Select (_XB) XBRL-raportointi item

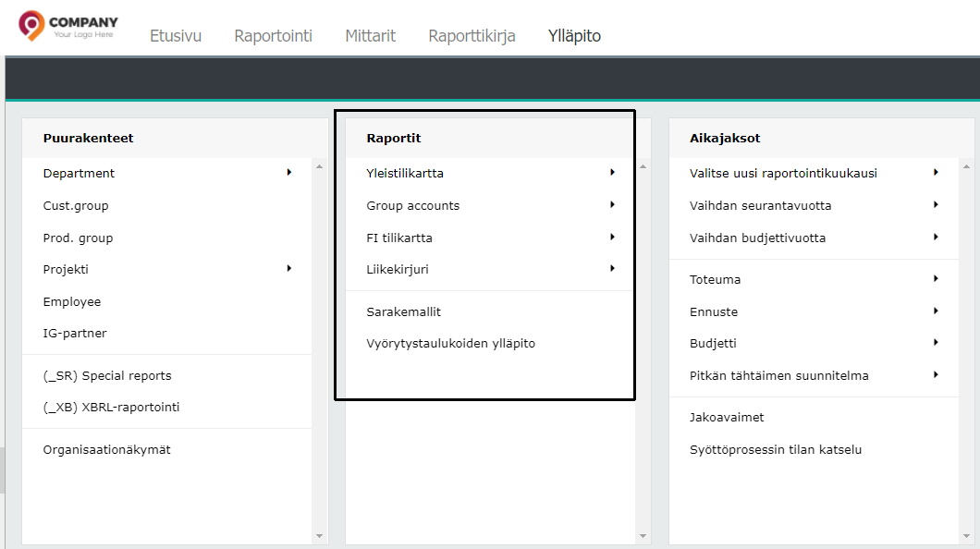pos(111,408)
